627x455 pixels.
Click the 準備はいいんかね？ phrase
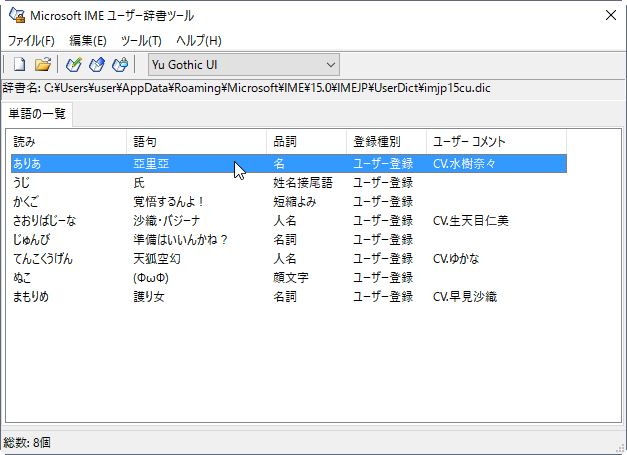pyautogui.click(x=181, y=239)
